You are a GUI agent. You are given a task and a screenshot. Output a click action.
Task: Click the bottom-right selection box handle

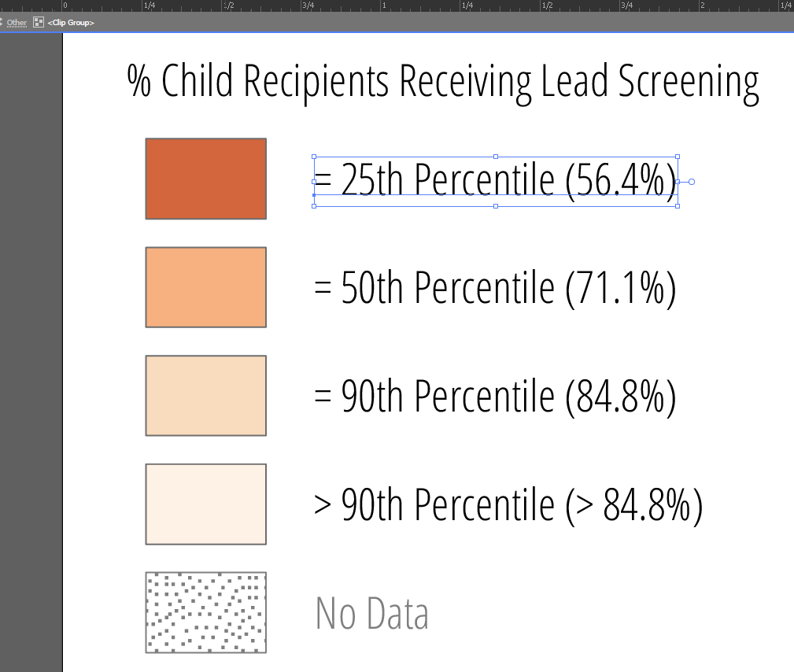tap(678, 206)
